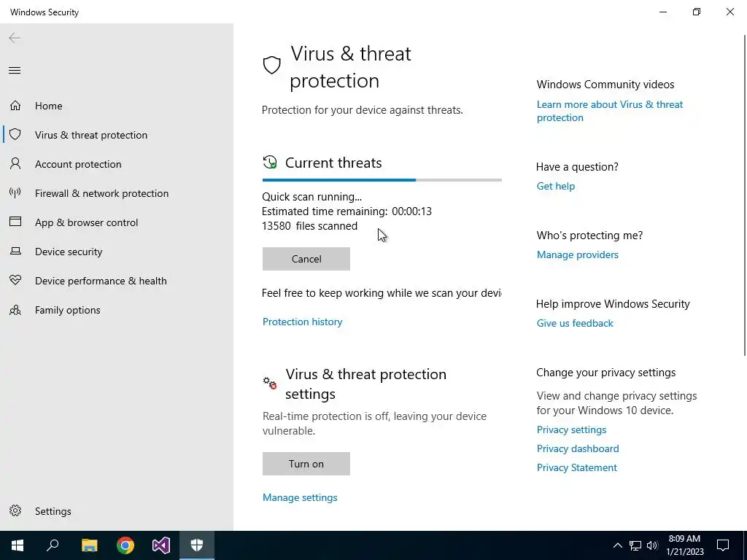Cancel the running quick scan
The width and height of the screenshot is (747, 560).
tap(306, 259)
